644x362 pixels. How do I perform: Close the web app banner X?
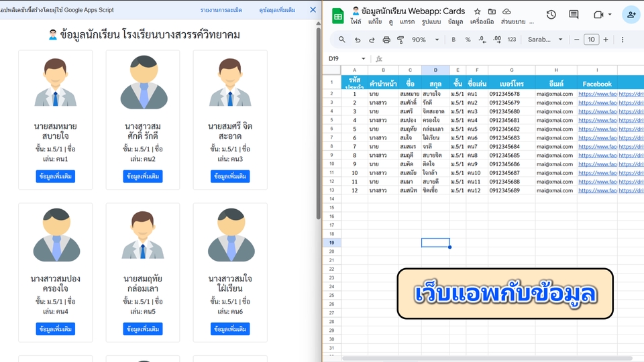click(313, 10)
